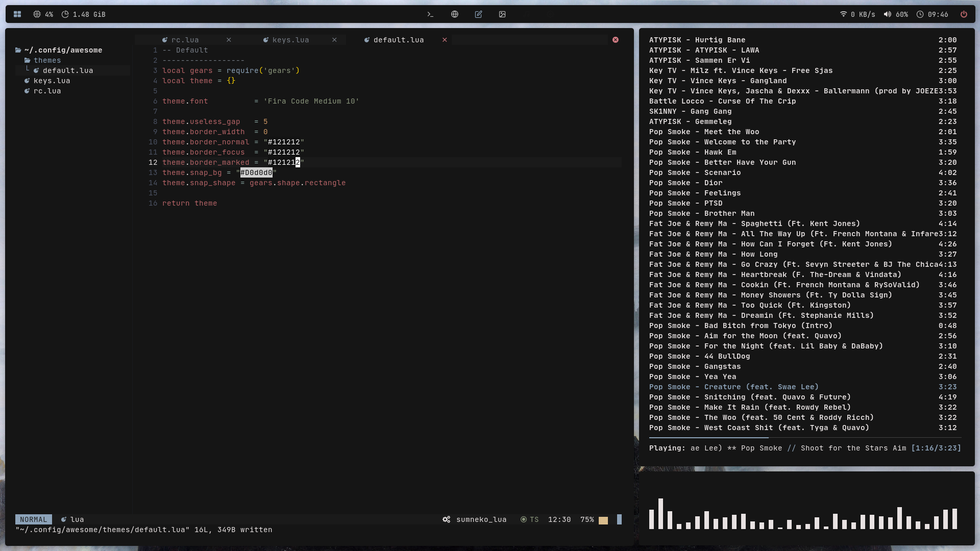Click the audio visualizer bars
Screen dimensions: 980x551
pyautogui.click(x=803, y=514)
